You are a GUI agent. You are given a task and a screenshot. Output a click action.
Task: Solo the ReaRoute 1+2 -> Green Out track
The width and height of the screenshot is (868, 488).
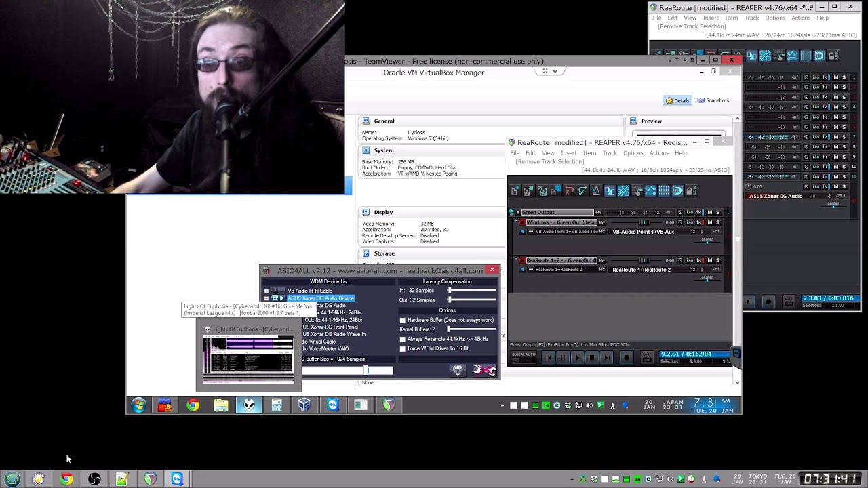(x=718, y=260)
